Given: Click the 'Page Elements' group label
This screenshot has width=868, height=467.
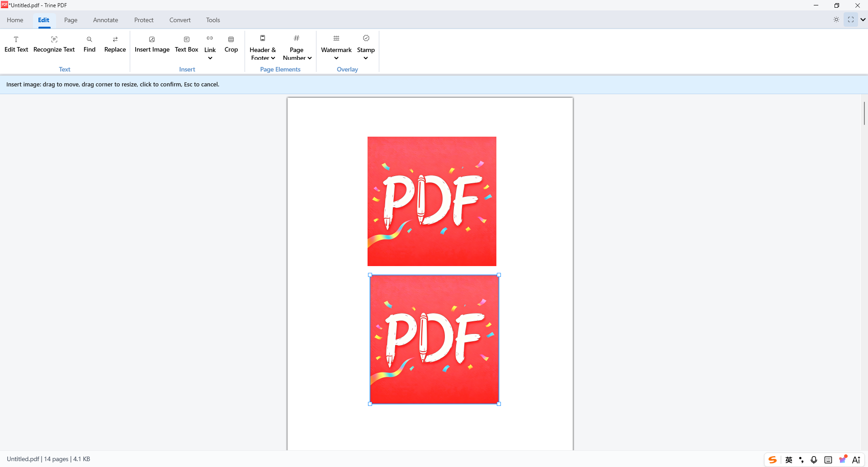Looking at the screenshot, I should pyautogui.click(x=280, y=69).
